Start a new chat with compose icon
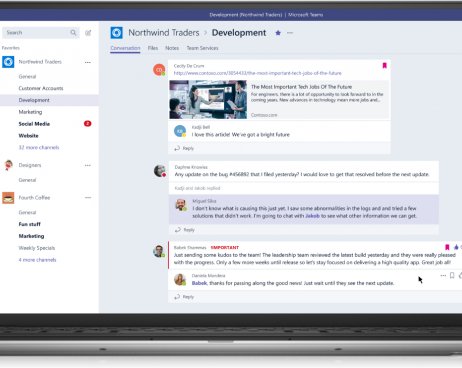462x368 pixels. click(88, 32)
